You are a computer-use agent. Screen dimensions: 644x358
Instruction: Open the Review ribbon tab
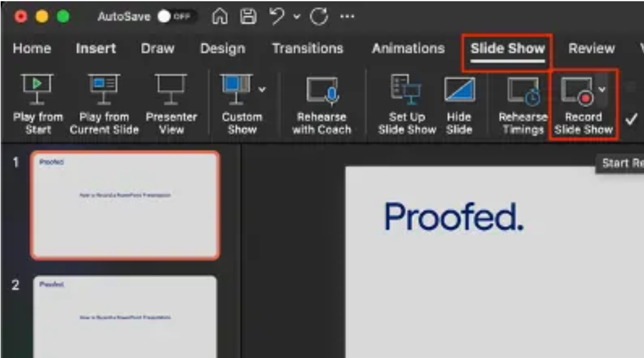pyautogui.click(x=592, y=49)
